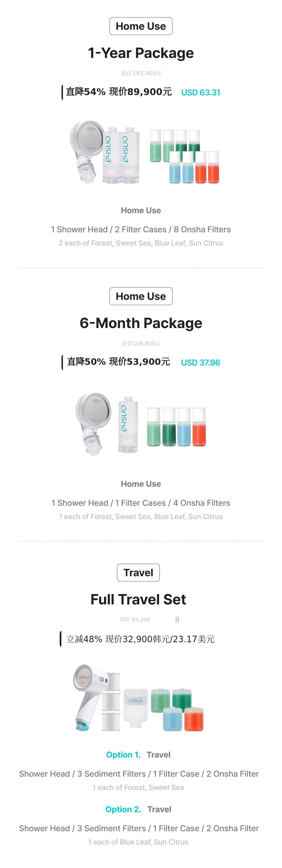Click the travel shower head image
Image resolution: width=282 pixels, height=868 pixels.
(88, 696)
